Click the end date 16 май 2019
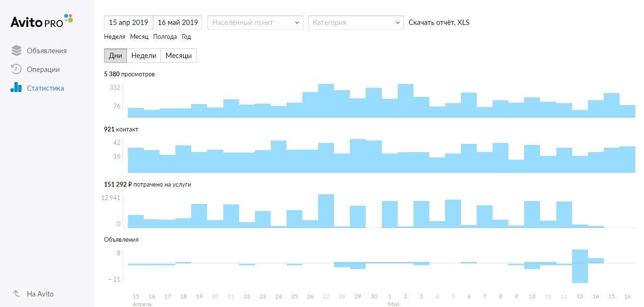This screenshot has height=307, width=644. tap(178, 23)
